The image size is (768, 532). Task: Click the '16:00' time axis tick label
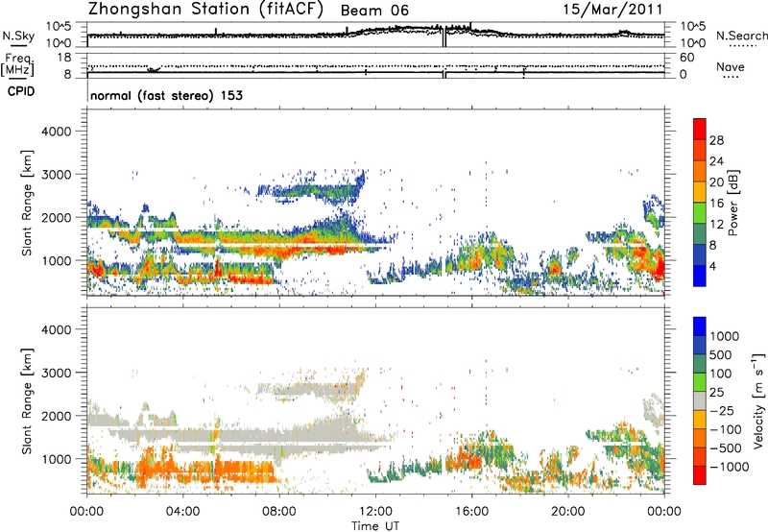(471, 512)
